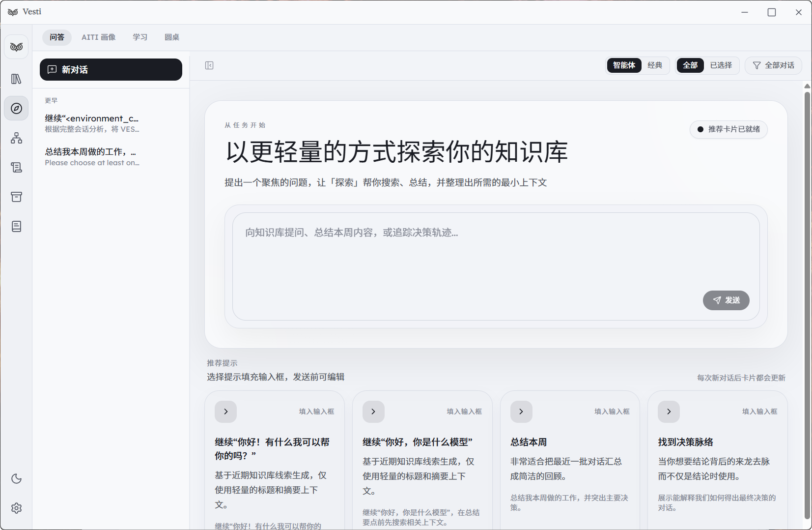The image size is (812, 530).
Task: Click the main vertical scrollbar thumb
Action: coord(807,305)
